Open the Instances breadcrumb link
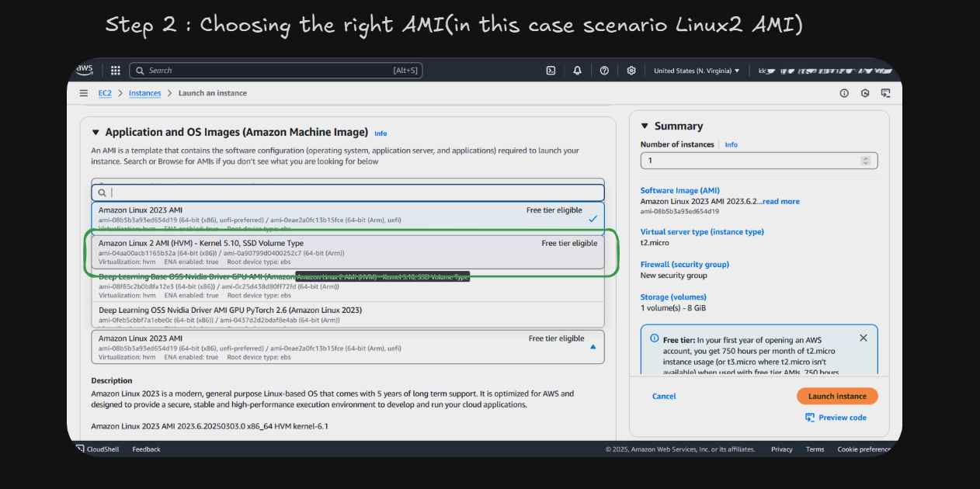Screen dimensions: 980x489 (144, 93)
